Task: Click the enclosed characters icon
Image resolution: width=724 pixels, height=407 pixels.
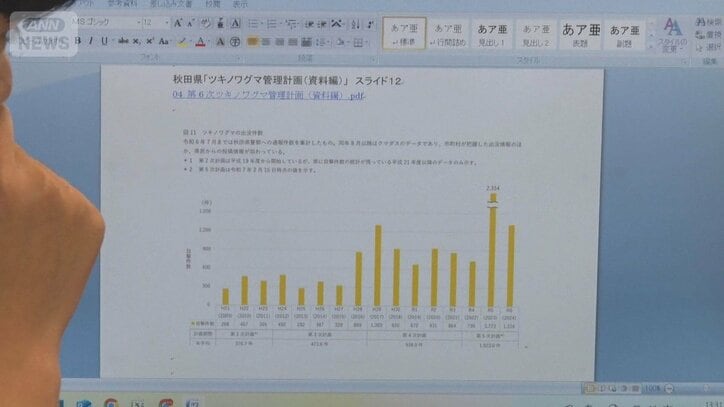Action: pyautogui.click(x=235, y=43)
